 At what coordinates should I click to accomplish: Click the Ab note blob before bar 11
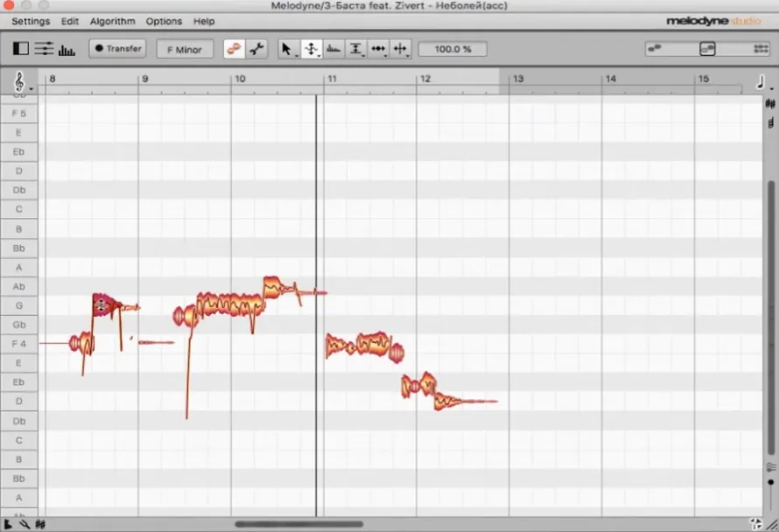pyautogui.click(x=273, y=287)
